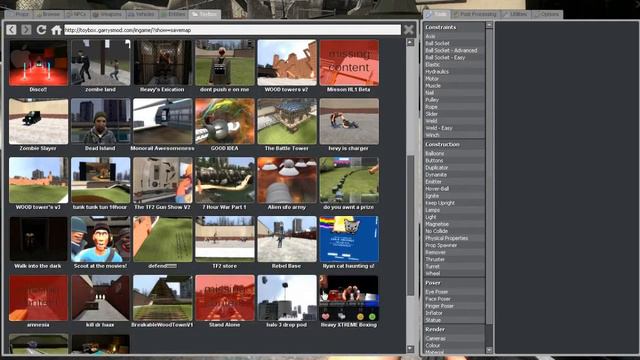Select the No Collide tool
Viewport: 640px width, 360px height.
coord(454,231)
